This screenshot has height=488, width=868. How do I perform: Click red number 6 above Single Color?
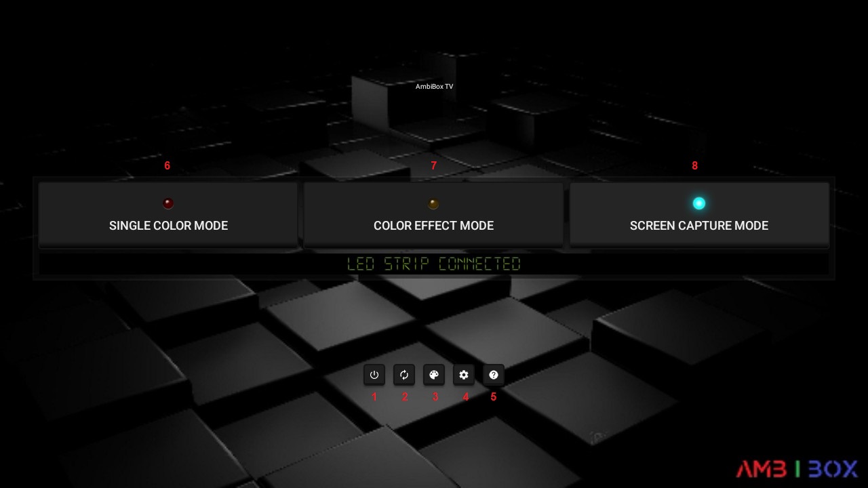(x=167, y=165)
